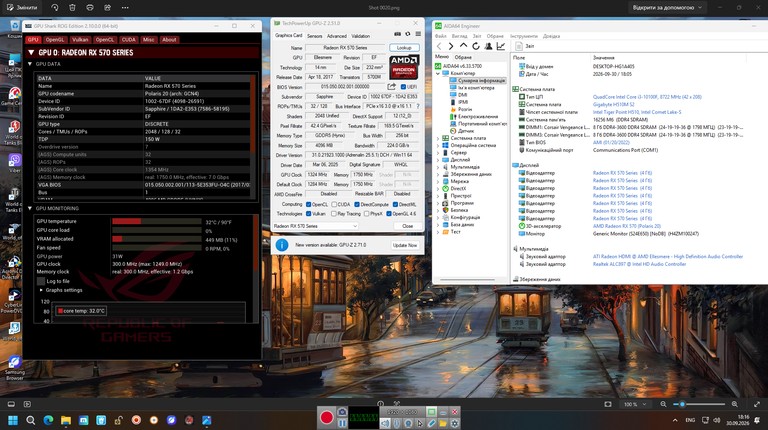Toggle the Vulkan checkbox in GPU-Z
The height and width of the screenshot is (430, 768).
309,214
